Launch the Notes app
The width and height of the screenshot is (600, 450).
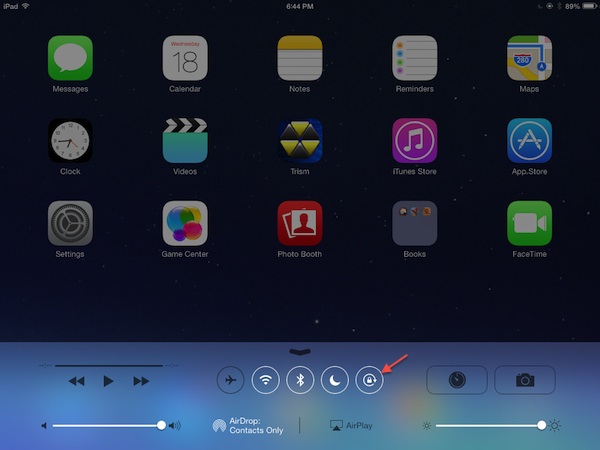(x=300, y=58)
